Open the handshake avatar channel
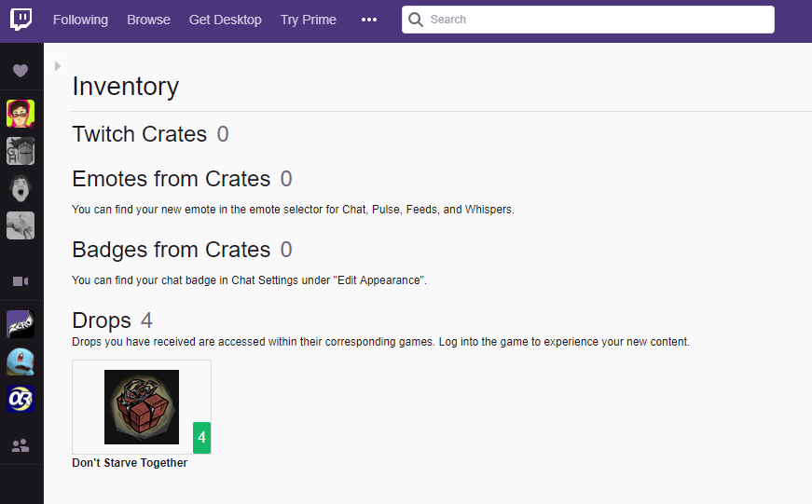The width and height of the screenshot is (812, 504). (21, 225)
